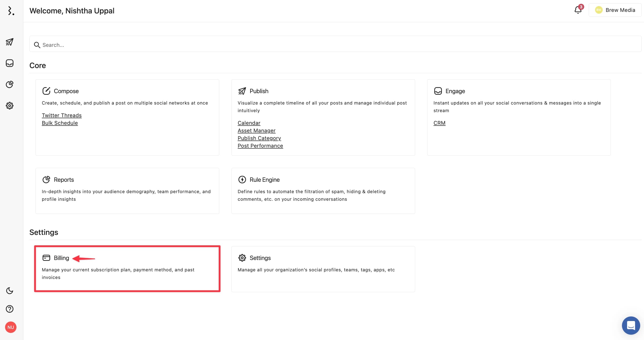
Task: Open the Bulk Schedule link
Action: click(60, 123)
